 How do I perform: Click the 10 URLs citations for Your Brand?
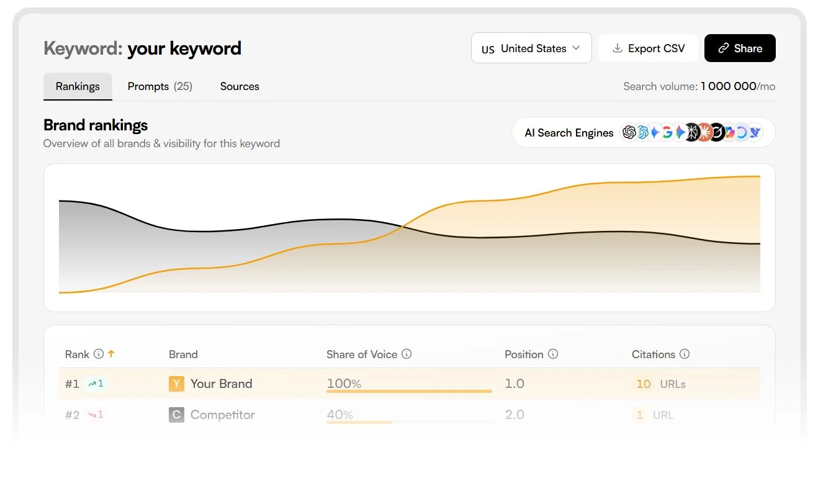click(659, 384)
